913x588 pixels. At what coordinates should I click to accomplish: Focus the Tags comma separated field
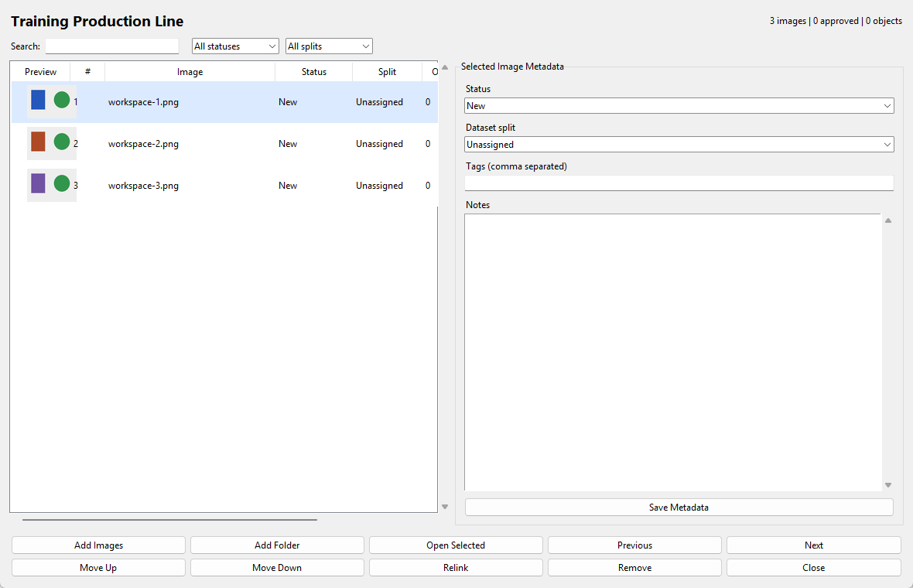pyautogui.click(x=679, y=183)
